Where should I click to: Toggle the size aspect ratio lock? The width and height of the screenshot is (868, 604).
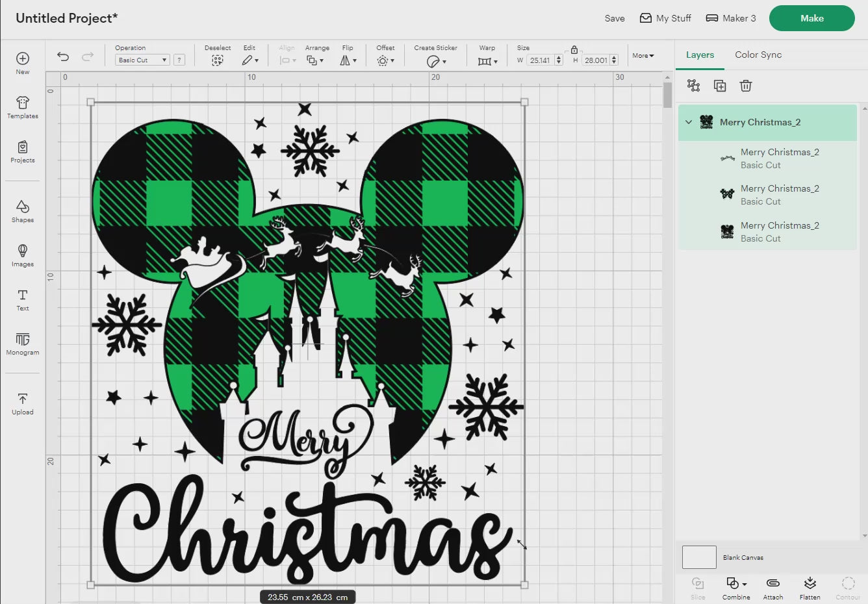574,49
